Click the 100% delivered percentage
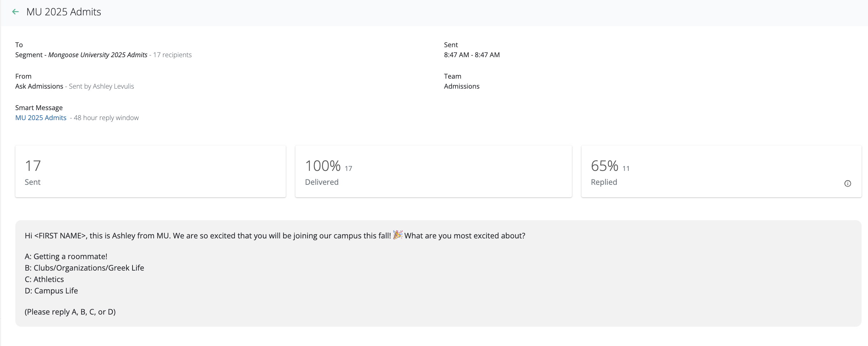The image size is (868, 346). click(323, 166)
